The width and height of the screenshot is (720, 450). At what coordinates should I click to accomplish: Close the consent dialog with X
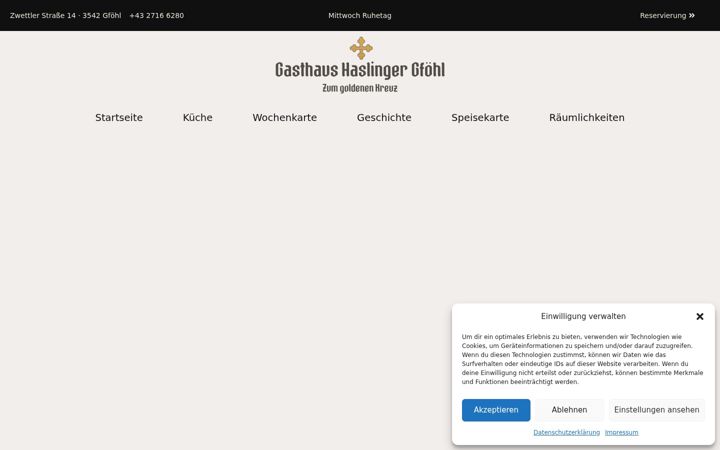point(700,316)
